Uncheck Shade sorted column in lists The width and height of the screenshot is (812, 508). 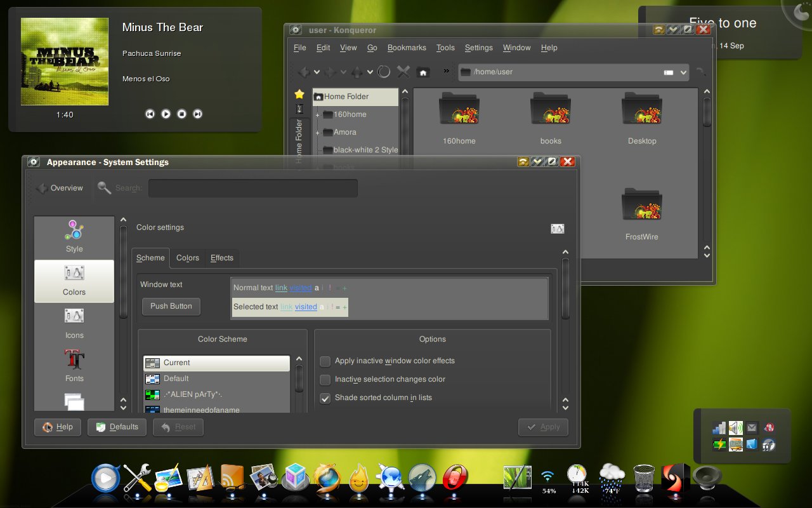tap(325, 398)
